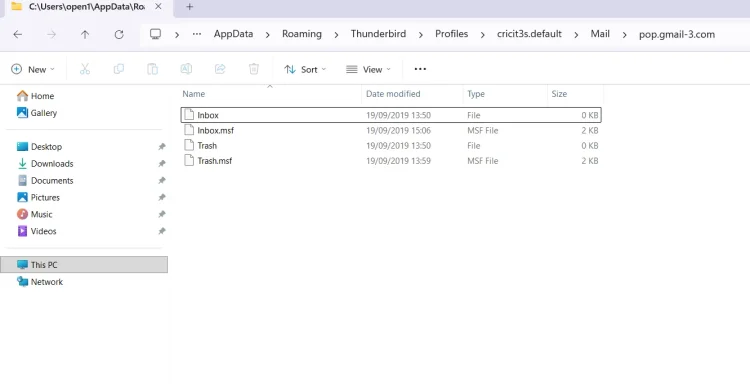Refresh the current folder view
Screen dimensions: 750x384
[x=119, y=34]
